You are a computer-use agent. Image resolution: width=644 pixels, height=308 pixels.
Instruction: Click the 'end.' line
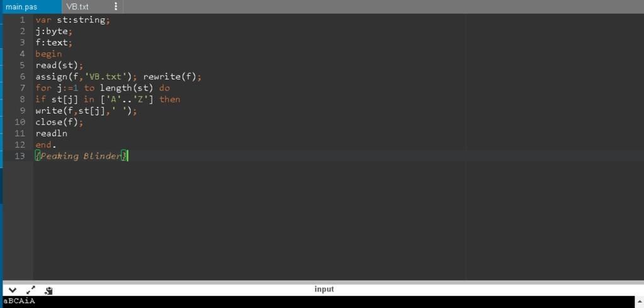(45, 145)
